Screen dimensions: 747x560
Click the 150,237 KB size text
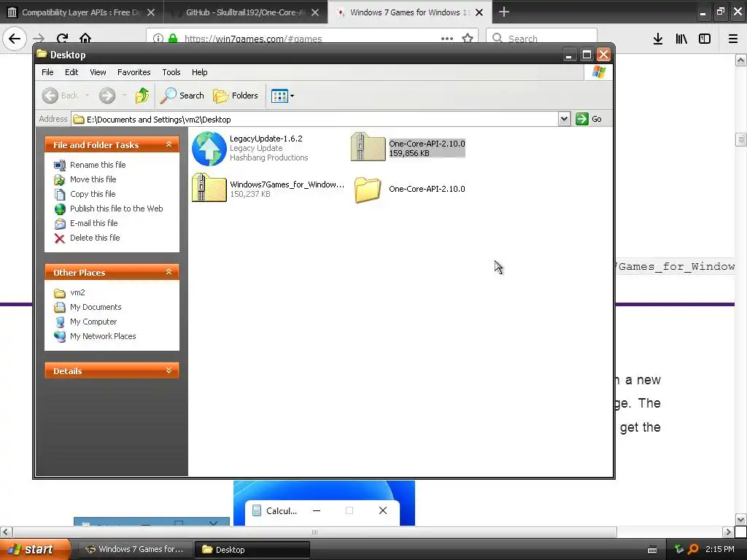250,194
